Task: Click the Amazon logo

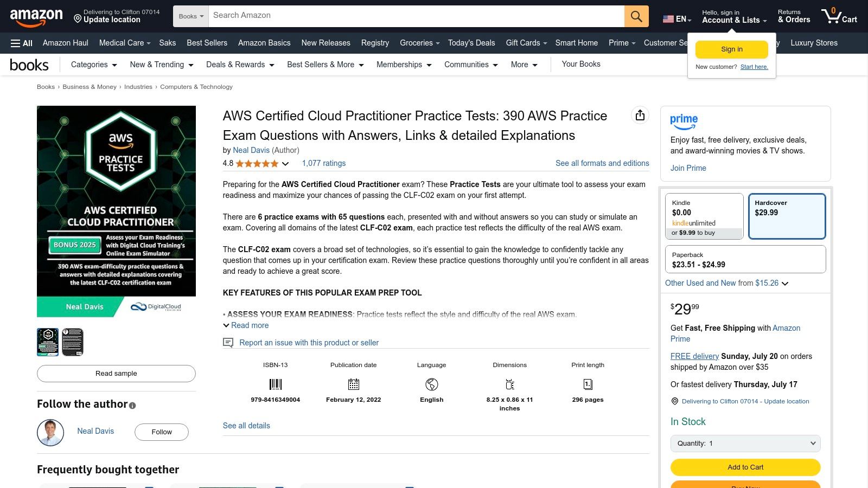Action: (36, 16)
